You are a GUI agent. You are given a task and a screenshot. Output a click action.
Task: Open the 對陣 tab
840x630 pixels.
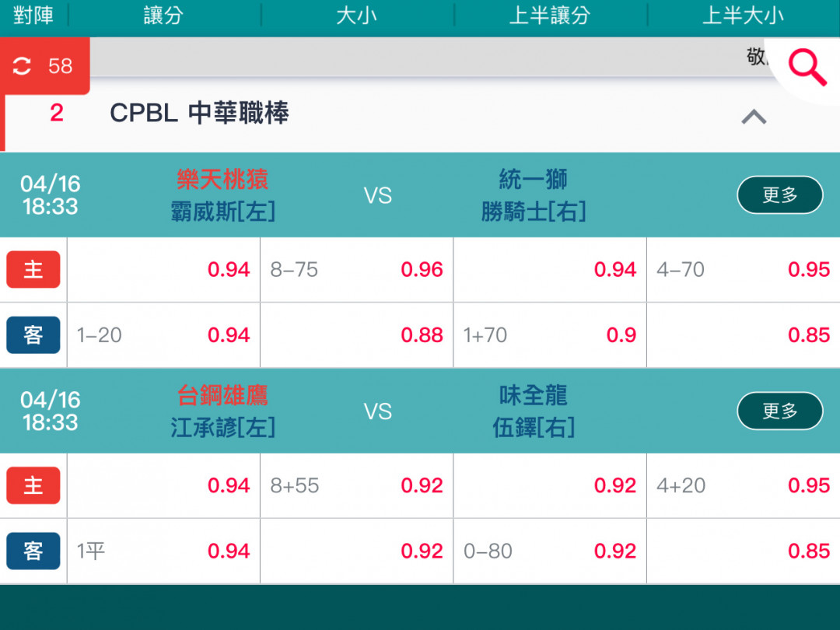33,16
